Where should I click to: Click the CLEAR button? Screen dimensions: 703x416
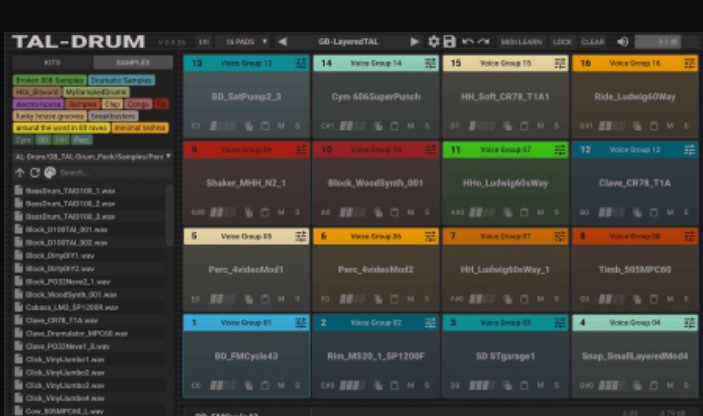click(593, 42)
